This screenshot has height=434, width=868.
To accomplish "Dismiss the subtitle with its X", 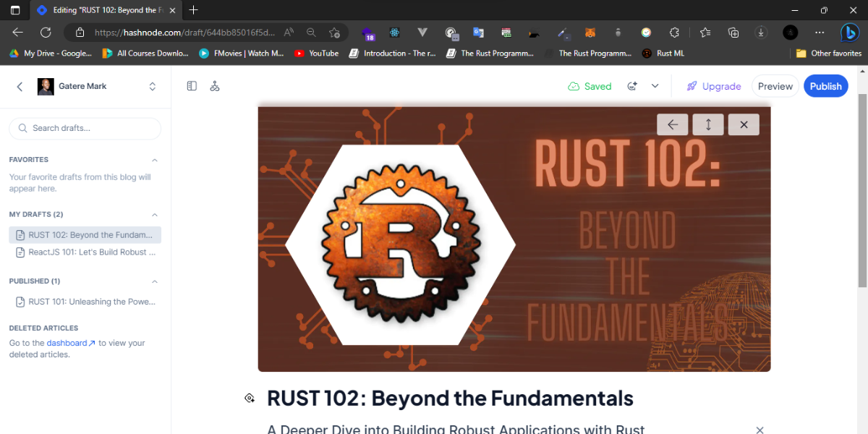I will pos(759,430).
